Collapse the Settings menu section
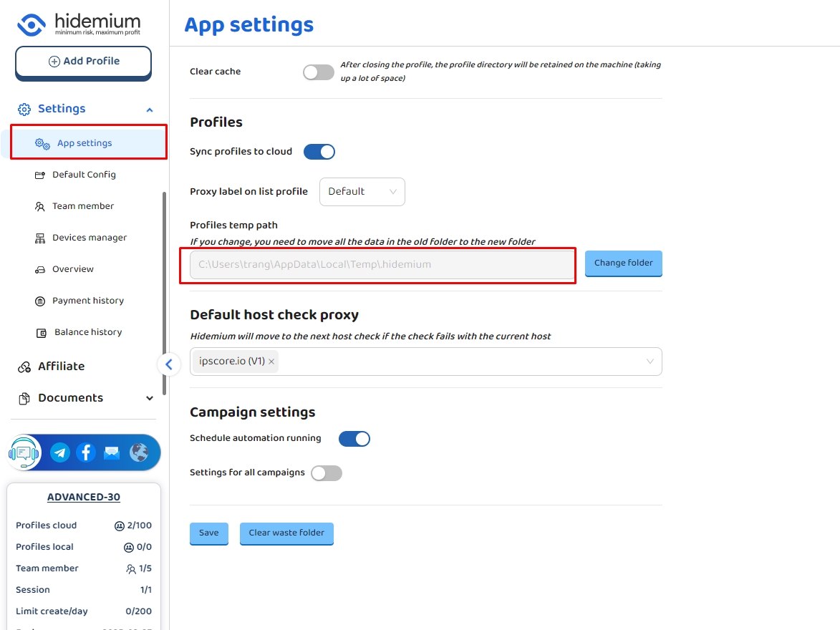Screen dimensions: 840x630 point(150,110)
